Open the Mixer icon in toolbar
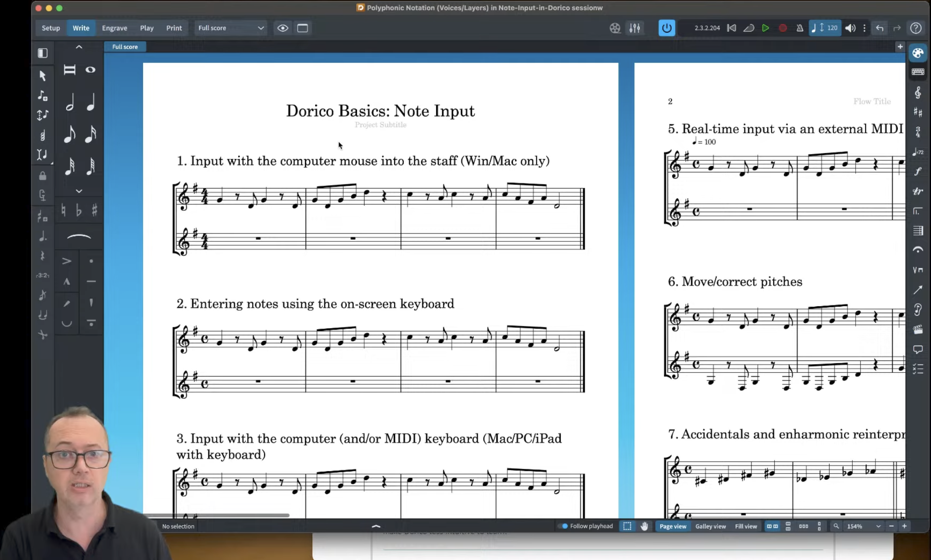Viewport: 931px width, 560px height. (x=635, y=28)
